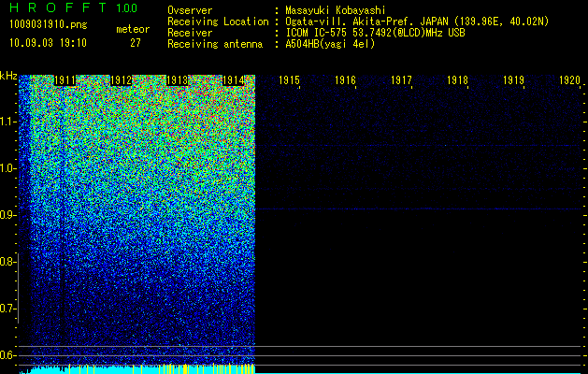Click the 1918 time marker
Viewport: 588px width, 374px height.
[457, 80]
